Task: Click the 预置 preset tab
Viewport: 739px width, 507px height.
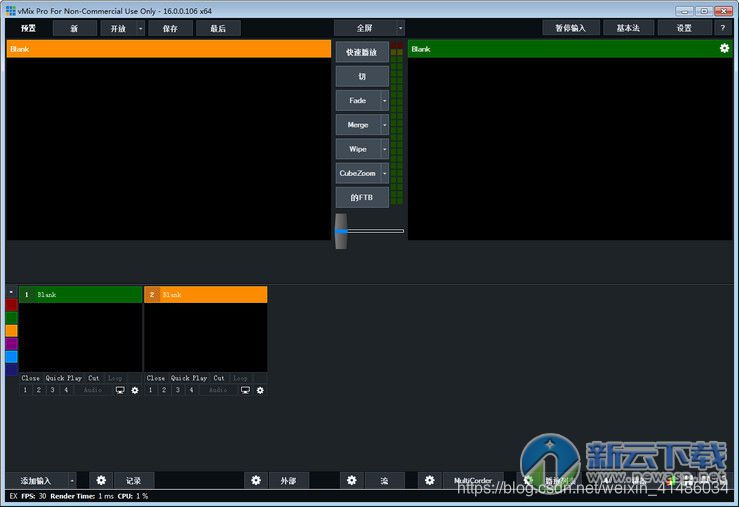Action: click(28, 28)
